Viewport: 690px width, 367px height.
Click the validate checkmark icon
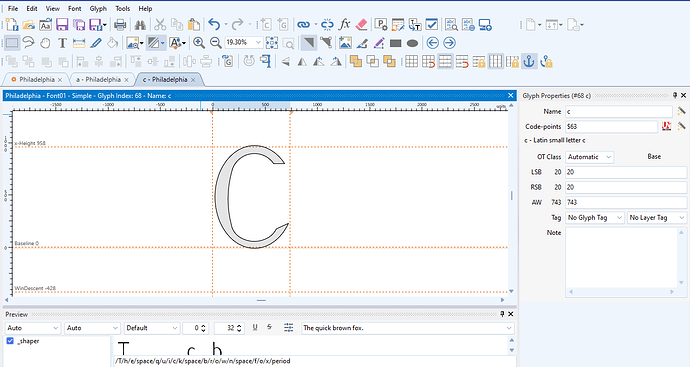(432, 25)
